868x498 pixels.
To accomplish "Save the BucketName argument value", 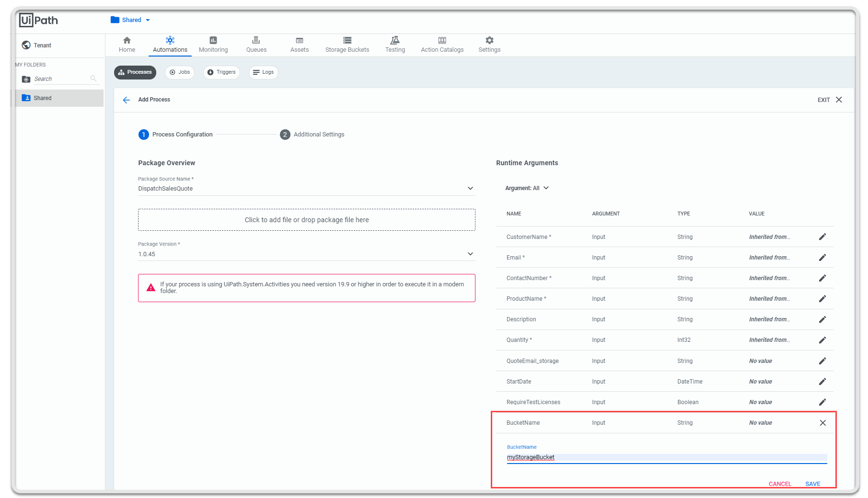I will (x=812, y=484).
